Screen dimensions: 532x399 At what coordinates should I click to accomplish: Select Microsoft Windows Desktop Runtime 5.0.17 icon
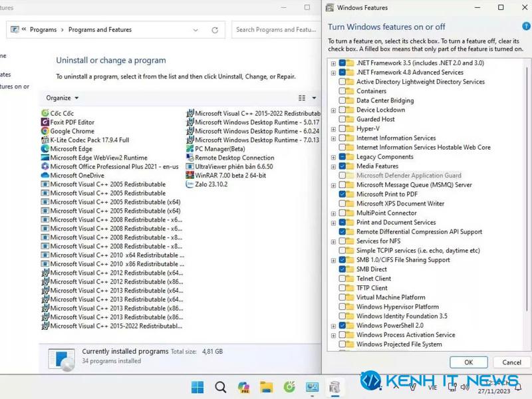pyautogui.click(x=190, y=122)
